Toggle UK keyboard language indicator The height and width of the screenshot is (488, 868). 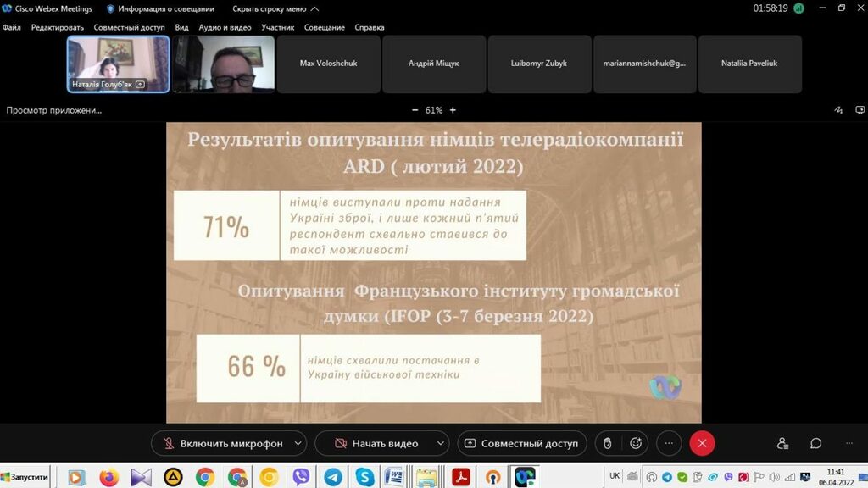(615, 476)
